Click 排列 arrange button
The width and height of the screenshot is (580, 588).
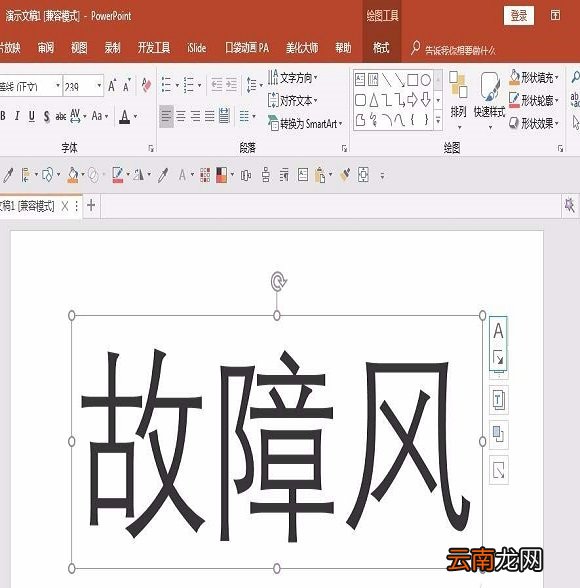click(x=459, y=100)
